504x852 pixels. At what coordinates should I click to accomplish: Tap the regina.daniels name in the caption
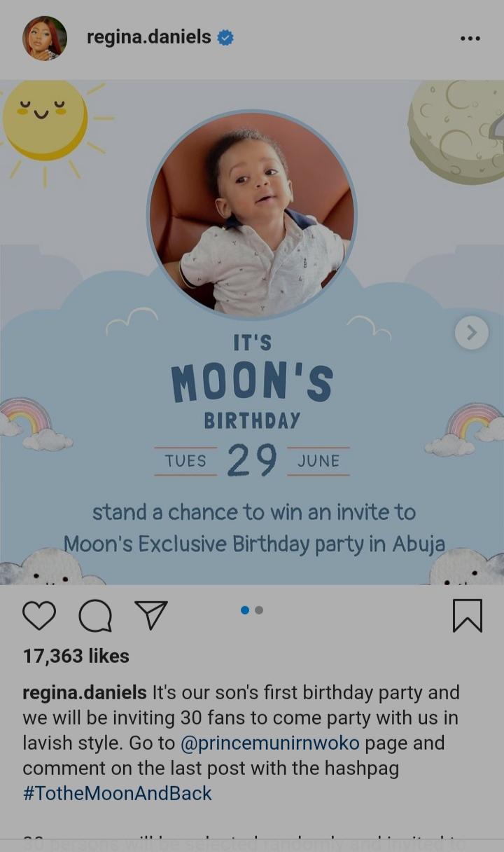click(85, 692)
